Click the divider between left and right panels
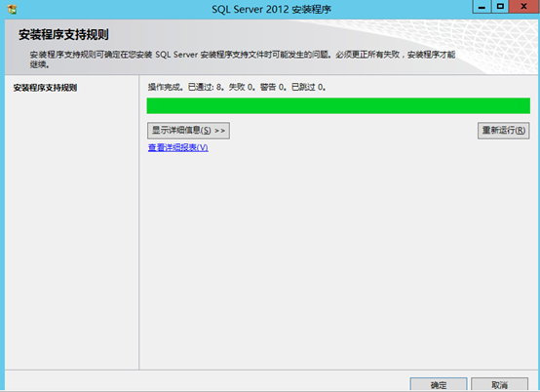The height and width of the screenshot is (392, 540). pyautogui.click(x=138, y=222)
